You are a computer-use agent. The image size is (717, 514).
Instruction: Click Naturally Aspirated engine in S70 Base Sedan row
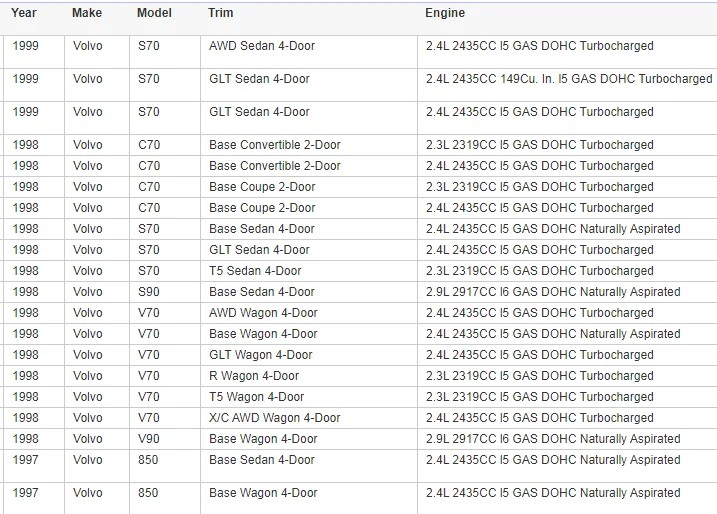tap(553, 229)
